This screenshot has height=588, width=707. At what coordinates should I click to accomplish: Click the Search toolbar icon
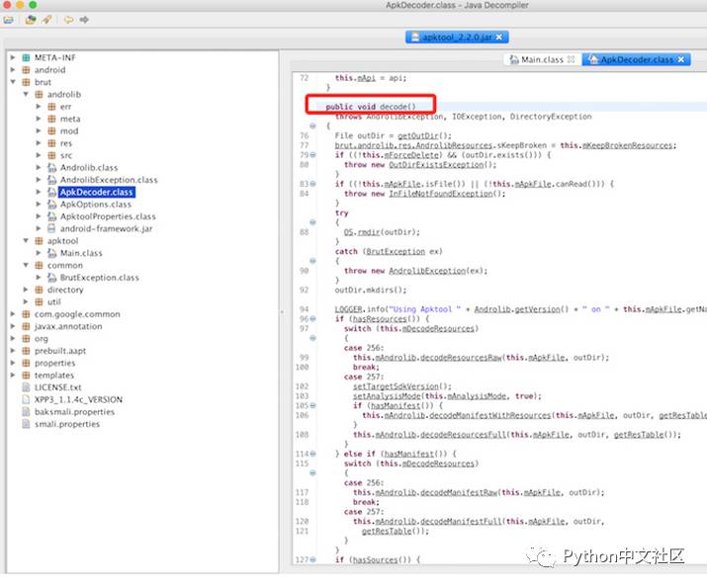(46, 20)
